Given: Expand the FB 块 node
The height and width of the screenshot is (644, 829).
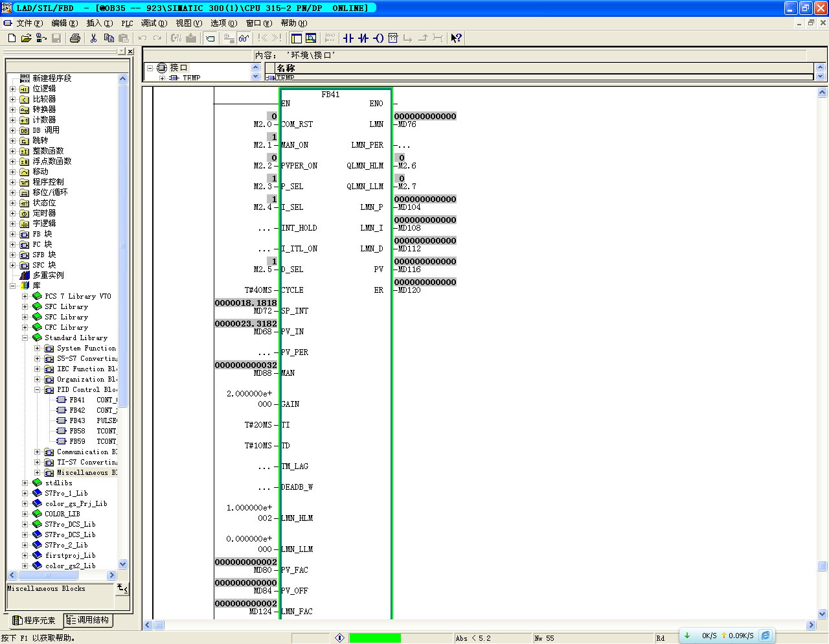Looking at the screenshot, I should click(x=12, y=234).
